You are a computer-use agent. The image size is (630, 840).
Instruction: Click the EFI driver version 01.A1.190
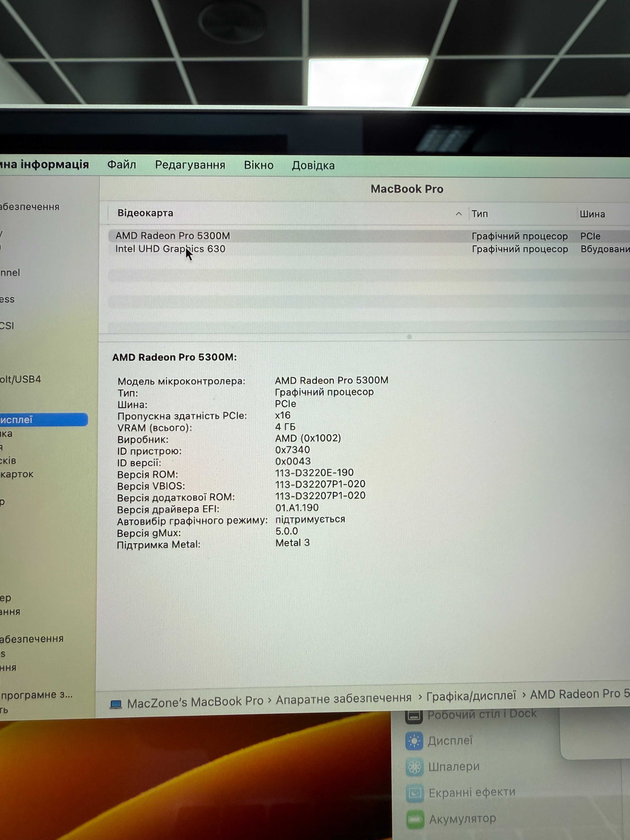297,507
